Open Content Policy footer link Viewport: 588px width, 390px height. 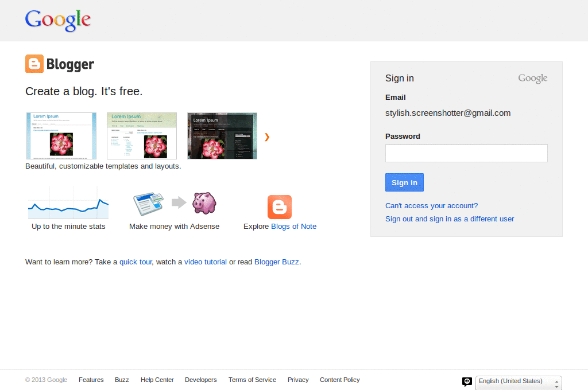[340, 380]
